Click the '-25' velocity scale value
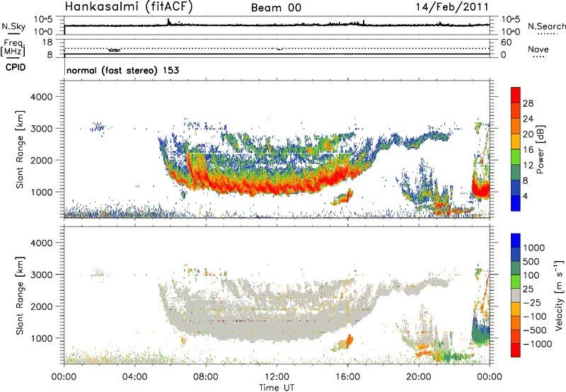Screen dimensions: 566x392 (x=532, y=302)
